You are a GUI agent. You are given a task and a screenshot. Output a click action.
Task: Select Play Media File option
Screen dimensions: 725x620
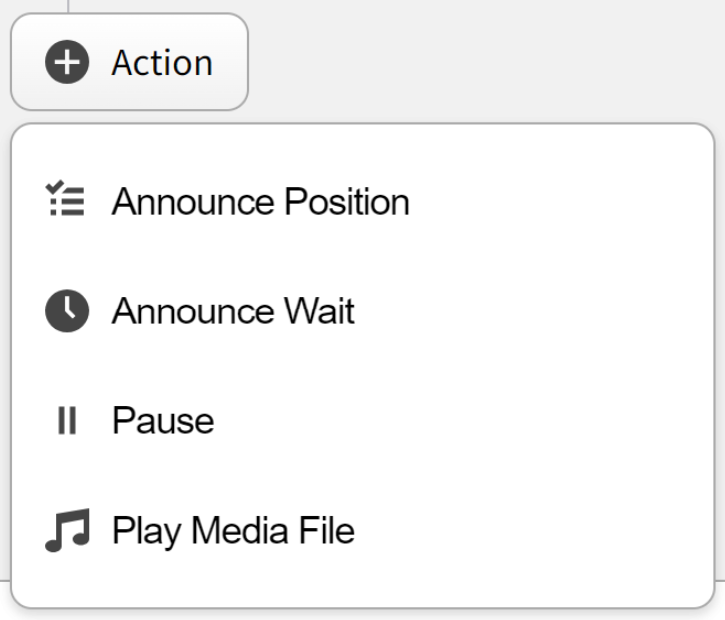233,530
